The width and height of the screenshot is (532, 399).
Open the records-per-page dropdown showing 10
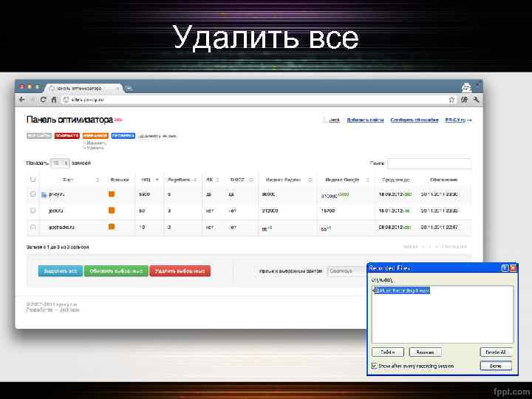60,163
